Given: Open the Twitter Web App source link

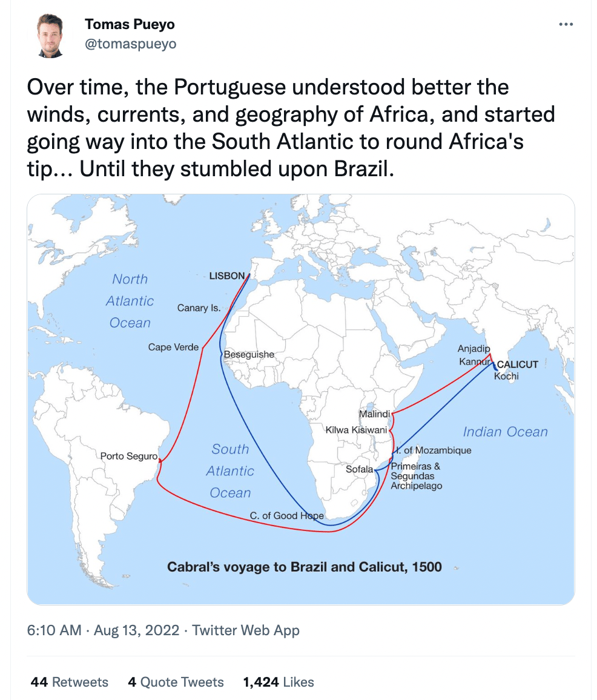Looking at the screenshot, I should point(246,630).
